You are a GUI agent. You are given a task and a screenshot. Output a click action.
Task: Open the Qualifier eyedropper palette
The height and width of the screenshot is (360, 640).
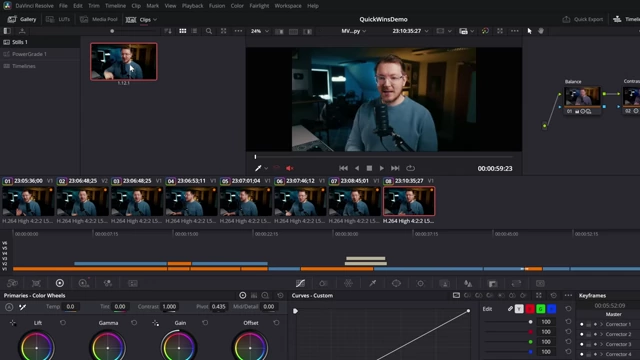[x=372, y=283]
